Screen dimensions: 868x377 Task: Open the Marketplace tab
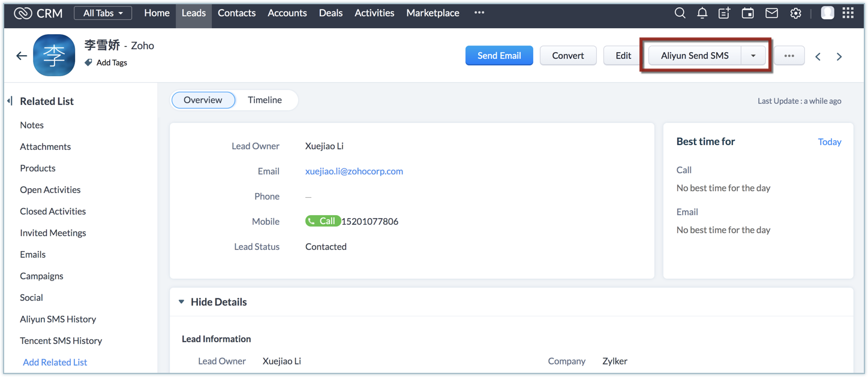tap(433, 13)
